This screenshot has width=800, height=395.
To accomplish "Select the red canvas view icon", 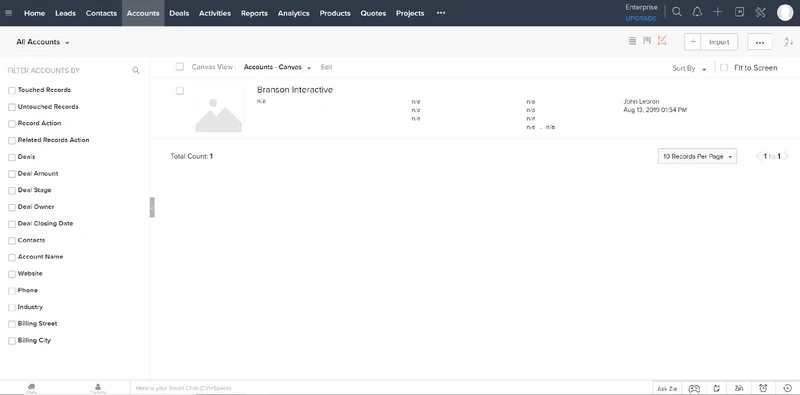I will point(662,40).
